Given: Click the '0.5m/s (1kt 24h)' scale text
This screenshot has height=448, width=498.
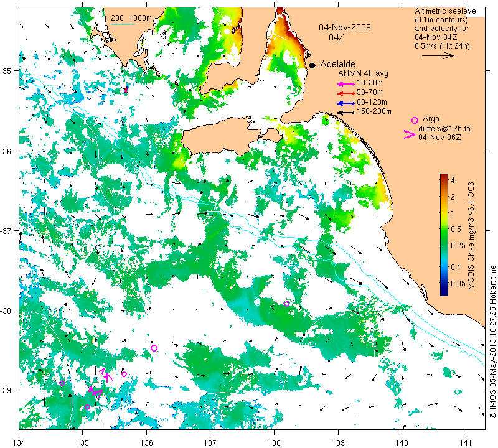Looking at the screenshot, I should [442, 46].
